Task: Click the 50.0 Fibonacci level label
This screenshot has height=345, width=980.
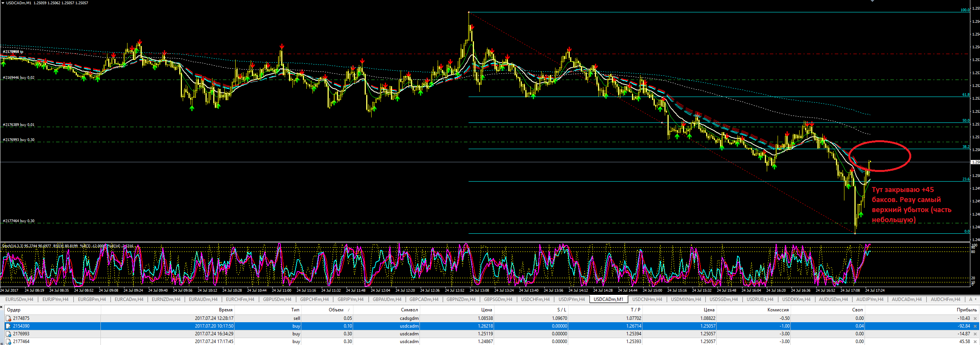Action: point(966,121)
